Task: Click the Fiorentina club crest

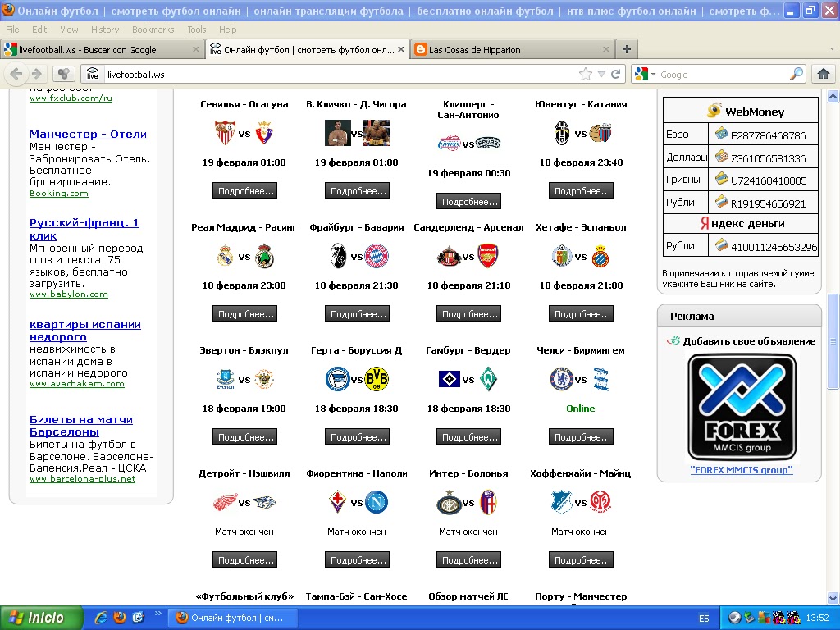Action: tap(337, 501)
